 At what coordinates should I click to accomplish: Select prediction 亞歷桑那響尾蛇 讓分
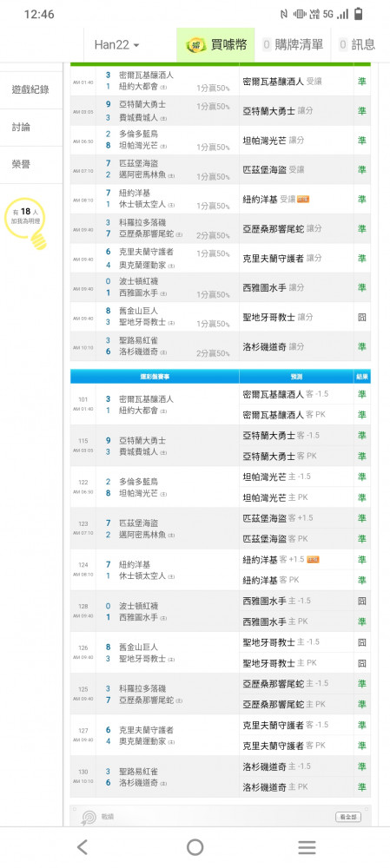pyautogui.click(x=282, y=228)
